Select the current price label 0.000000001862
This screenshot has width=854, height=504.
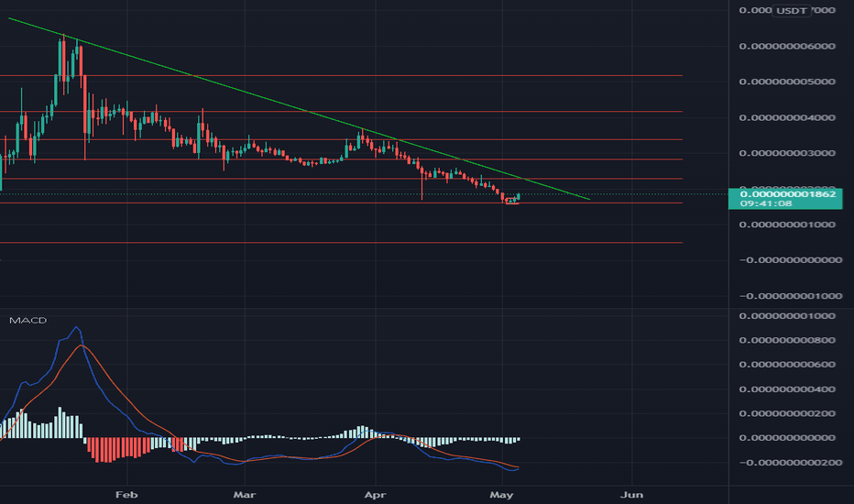tap(787, 194)
